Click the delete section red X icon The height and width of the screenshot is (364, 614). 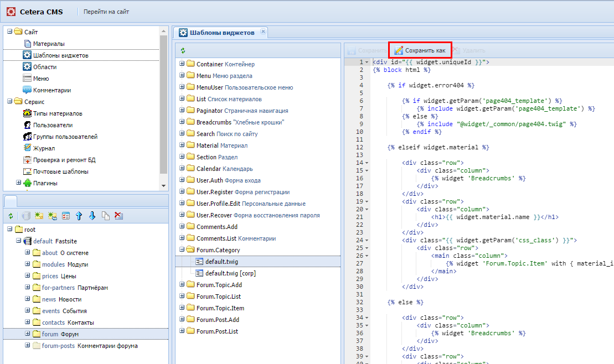pyautogui.click(x=118, y=216)
